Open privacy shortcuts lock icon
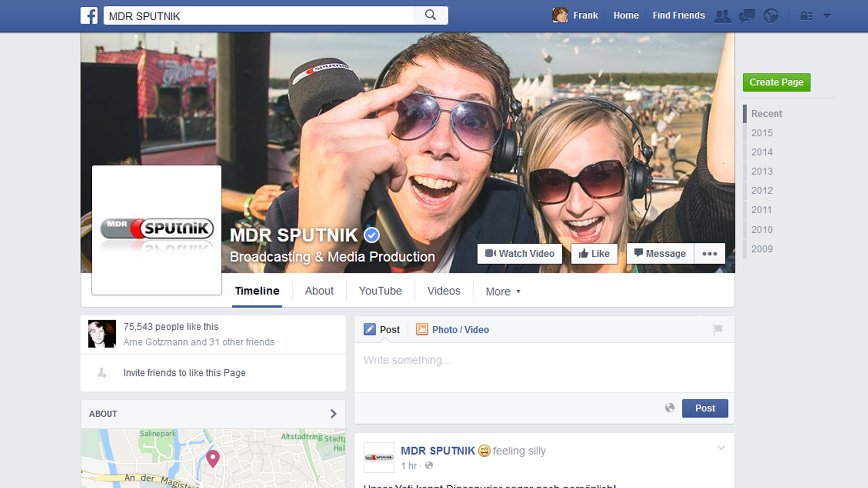Screen dimensions: 868x488 click(806, 16)
